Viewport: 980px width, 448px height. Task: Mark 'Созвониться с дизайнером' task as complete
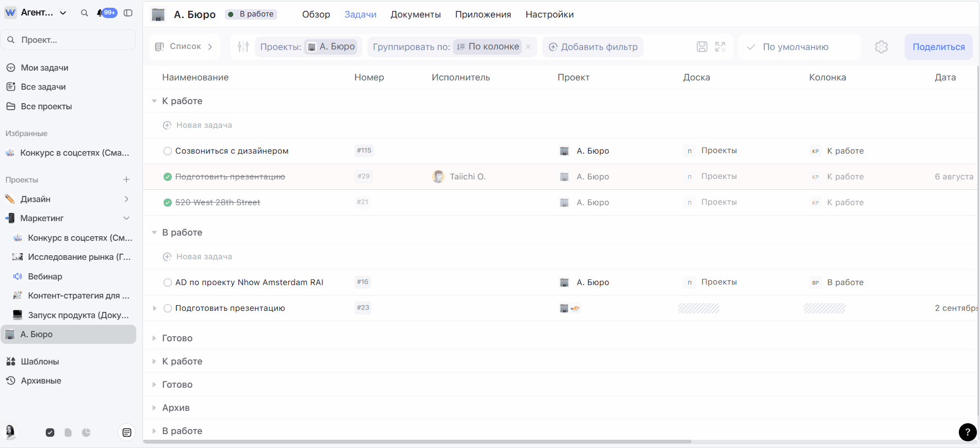(167, 151)
